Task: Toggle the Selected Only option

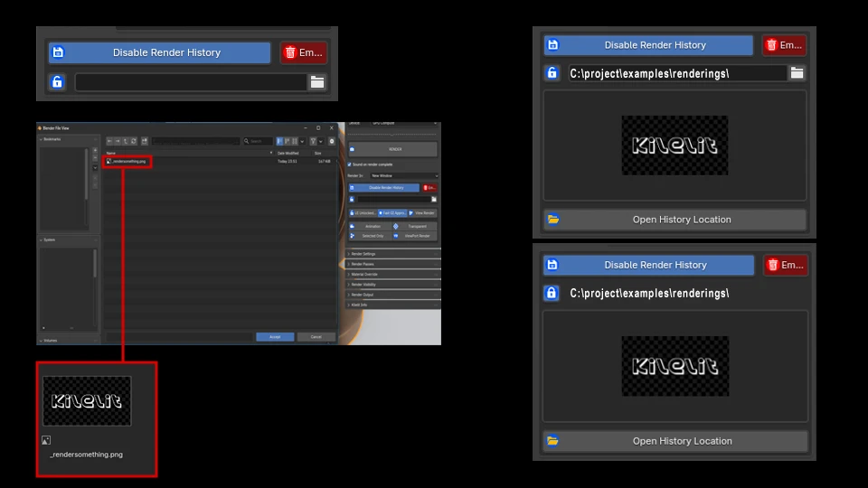Action: pyautogui.click(x=370, y=236)
